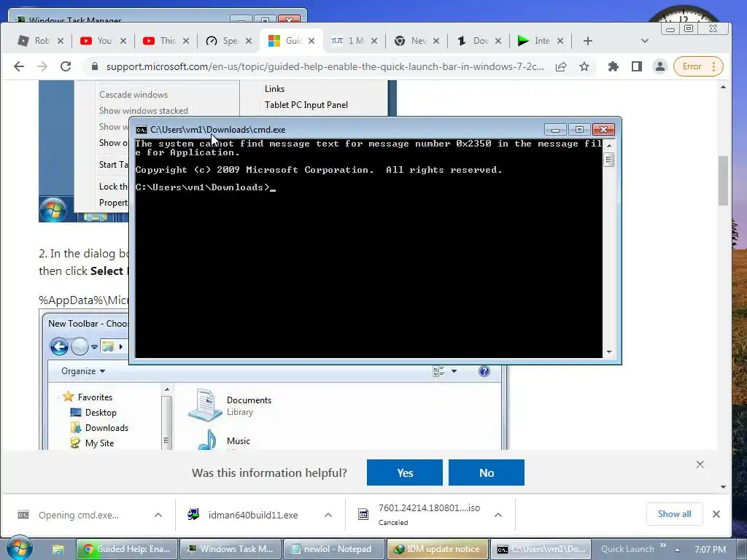Click Cascade windows in article image

point(133,94)
